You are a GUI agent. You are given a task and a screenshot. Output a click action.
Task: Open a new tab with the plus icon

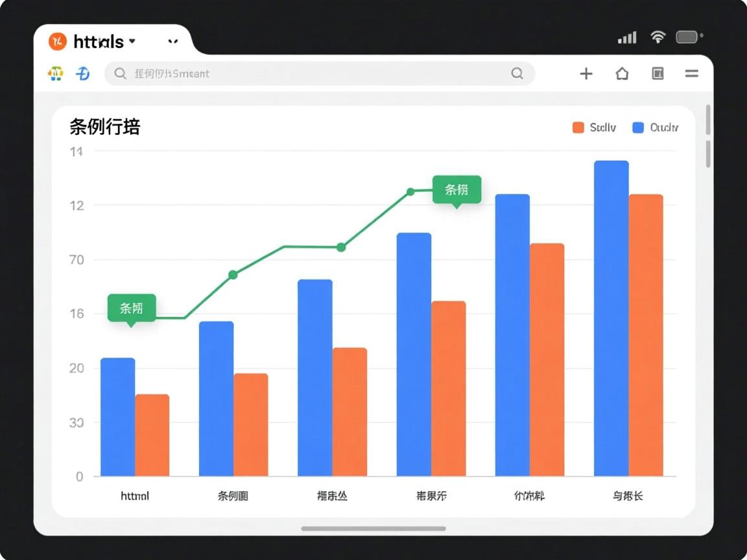[586, 73]
